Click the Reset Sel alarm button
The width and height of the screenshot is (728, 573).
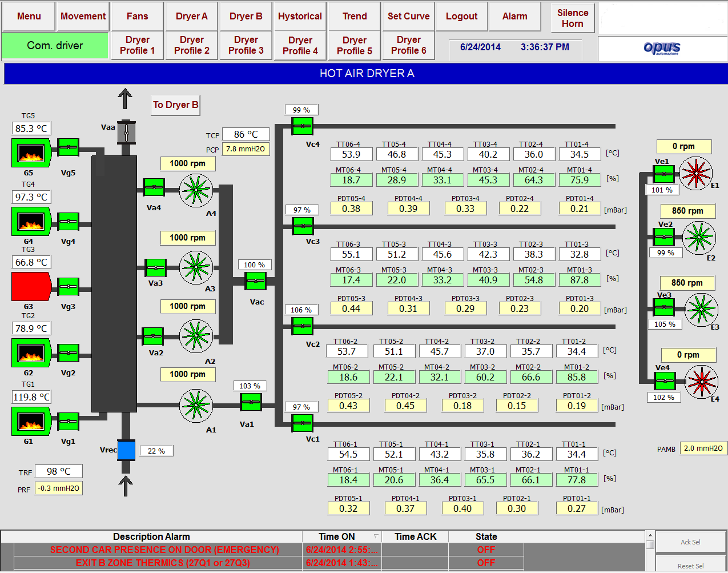point(690,566)
